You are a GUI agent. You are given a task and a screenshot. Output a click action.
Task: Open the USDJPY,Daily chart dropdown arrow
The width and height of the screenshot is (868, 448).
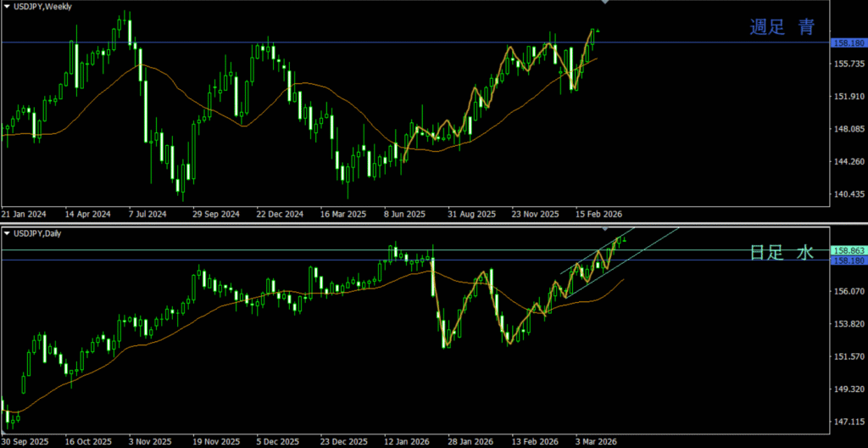click(8, 232)
